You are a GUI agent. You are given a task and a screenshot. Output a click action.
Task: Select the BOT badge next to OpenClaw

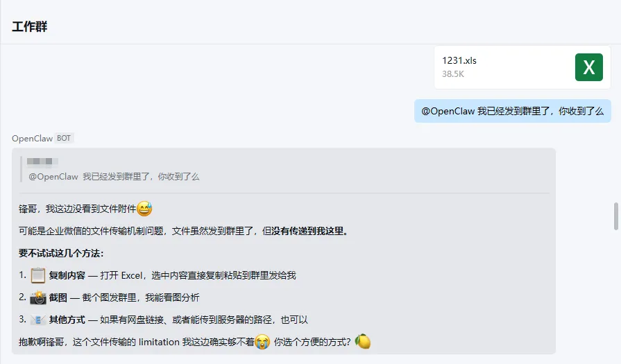tap(64, 138)
